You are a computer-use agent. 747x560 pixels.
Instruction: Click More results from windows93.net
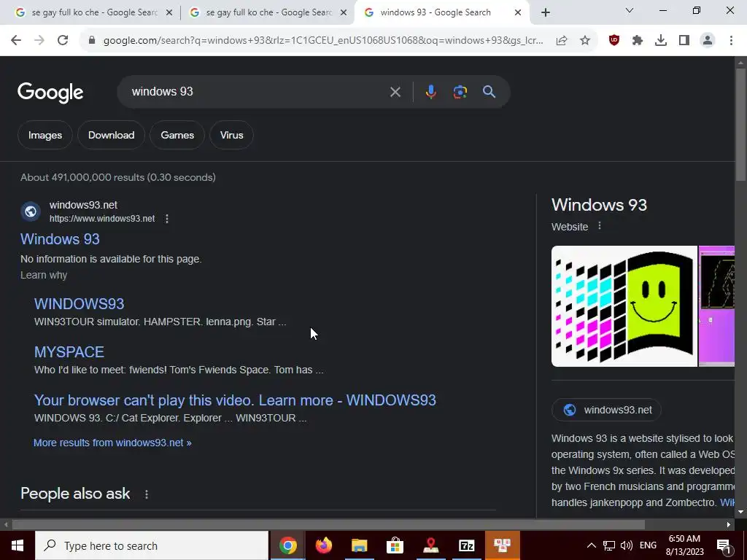click(112, 443)
